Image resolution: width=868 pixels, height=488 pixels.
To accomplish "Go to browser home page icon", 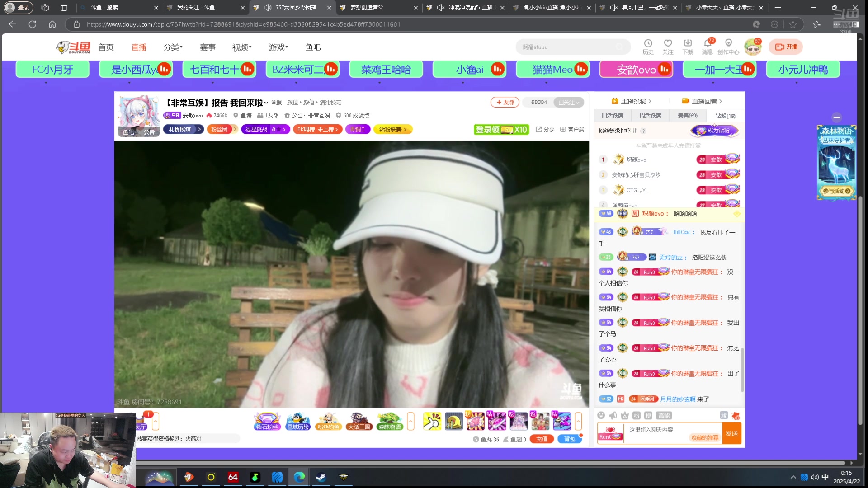I will [x=52, y=24].
